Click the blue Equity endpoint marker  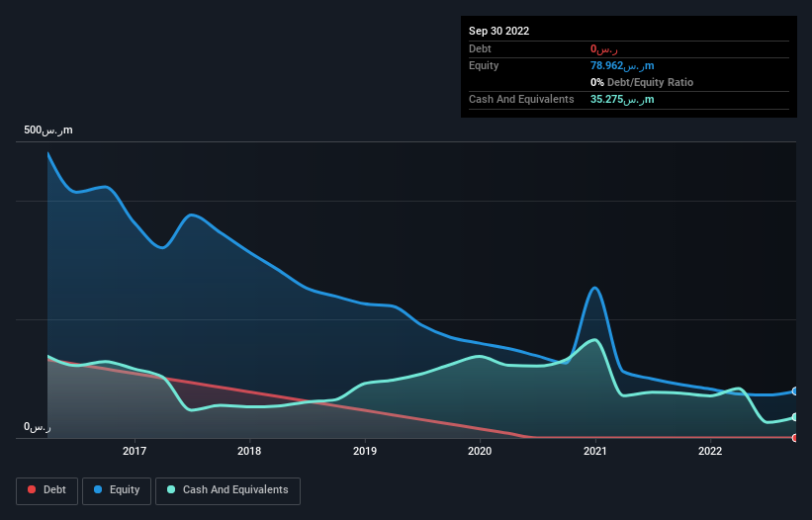click(795, 391)
